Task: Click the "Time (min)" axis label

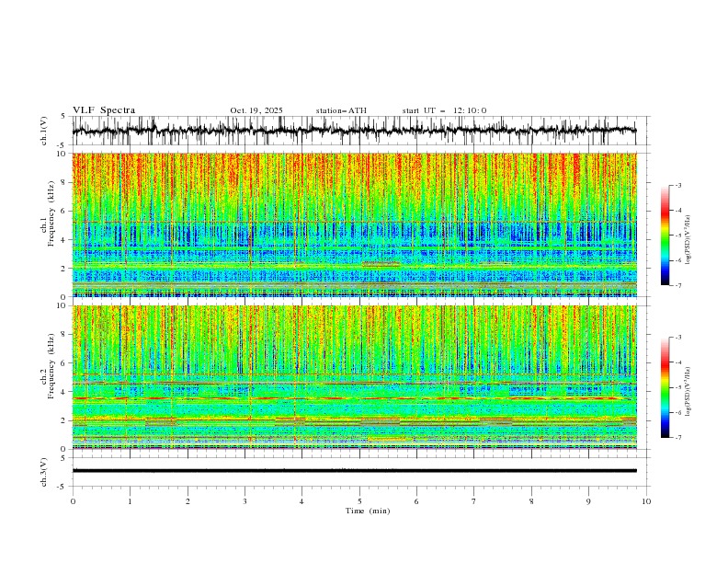Action: [368, 511]
